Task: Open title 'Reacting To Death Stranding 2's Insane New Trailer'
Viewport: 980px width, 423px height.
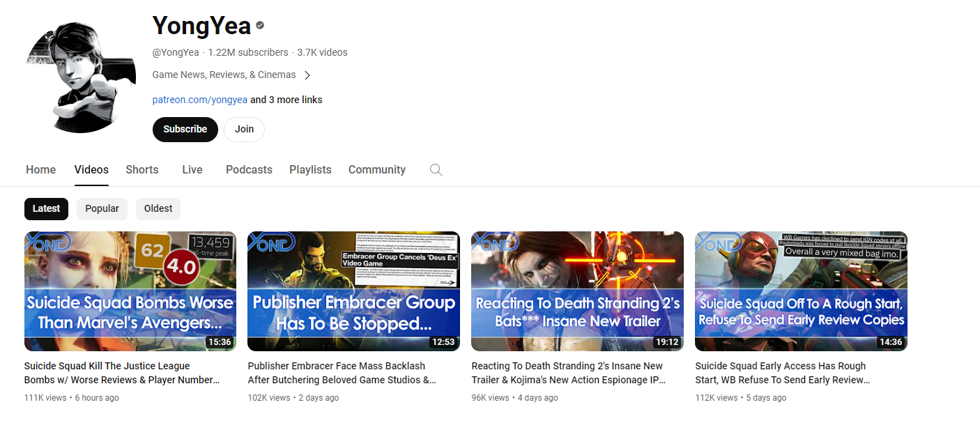Action: click(569, 373)
